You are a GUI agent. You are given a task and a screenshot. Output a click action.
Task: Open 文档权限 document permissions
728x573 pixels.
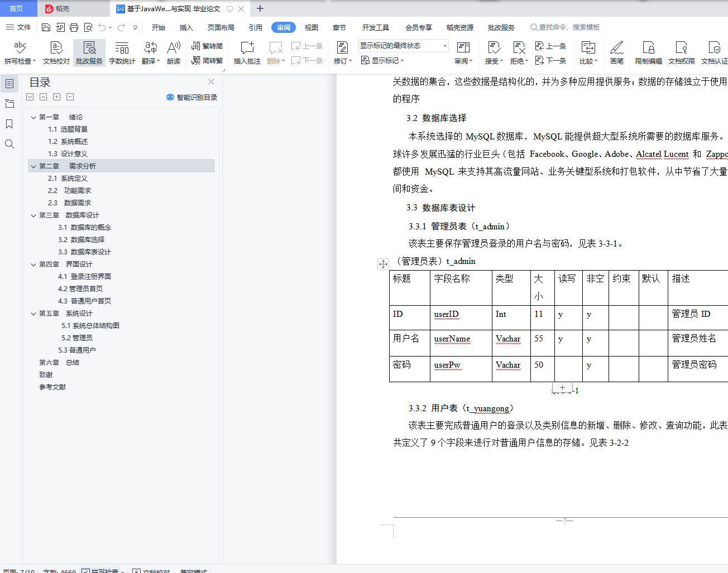[x=682, y=53]
